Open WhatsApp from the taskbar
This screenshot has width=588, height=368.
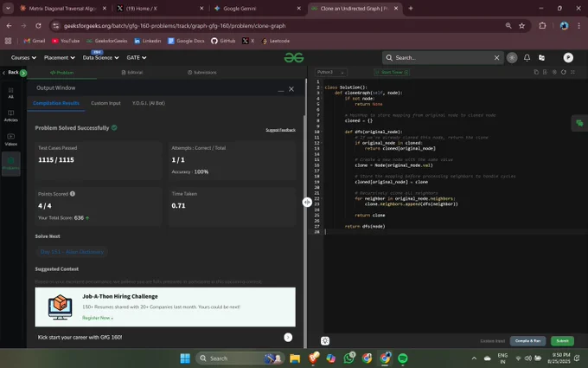click(349, 358)
